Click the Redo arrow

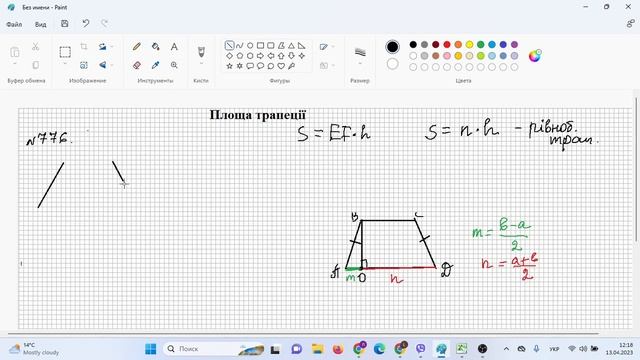point(104,24)
